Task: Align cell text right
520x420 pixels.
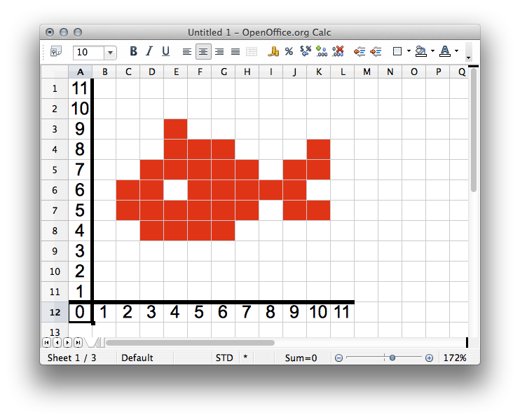Action: [219, 52]
